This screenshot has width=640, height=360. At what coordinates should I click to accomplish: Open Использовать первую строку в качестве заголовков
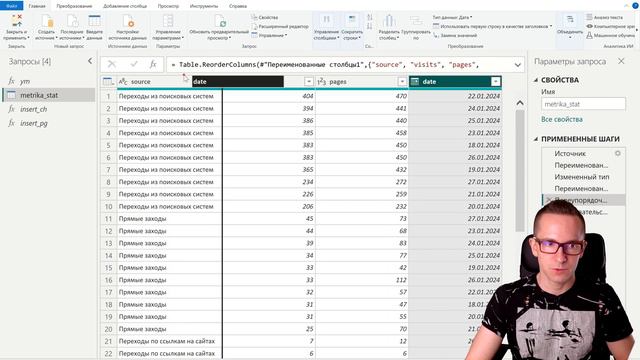tap(492, 27)
